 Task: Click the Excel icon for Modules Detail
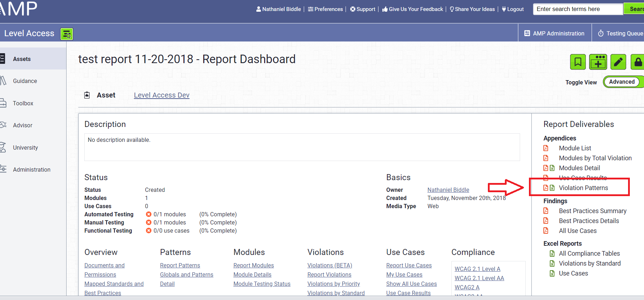pos(552,168)
